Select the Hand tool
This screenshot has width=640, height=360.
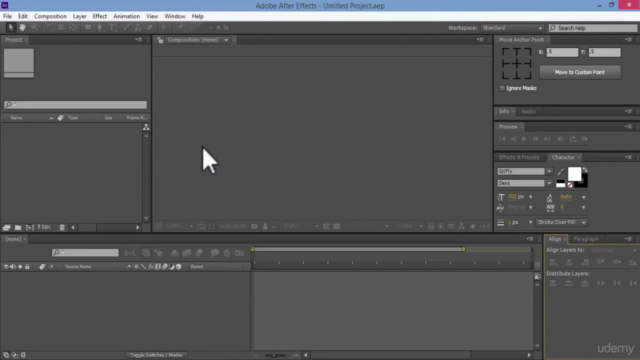click(22, 27)
